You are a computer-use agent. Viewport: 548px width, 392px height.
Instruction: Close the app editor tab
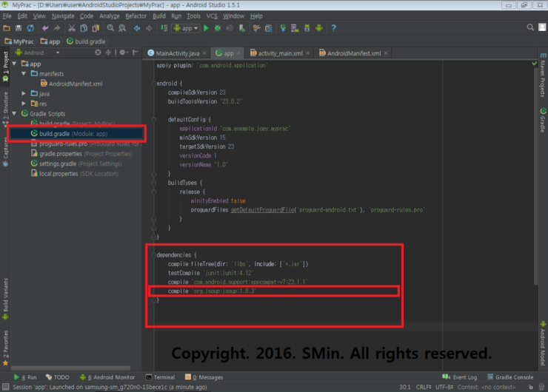[238, 53]
